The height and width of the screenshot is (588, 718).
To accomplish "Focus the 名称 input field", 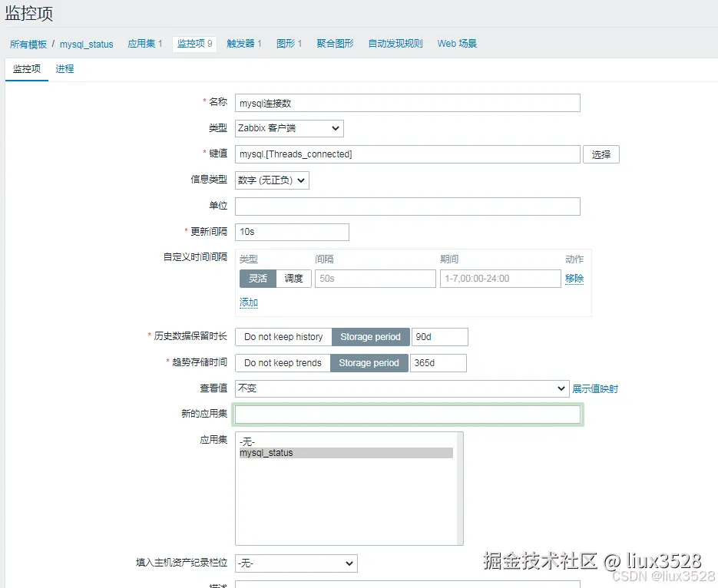I will (x=408, y=103).
